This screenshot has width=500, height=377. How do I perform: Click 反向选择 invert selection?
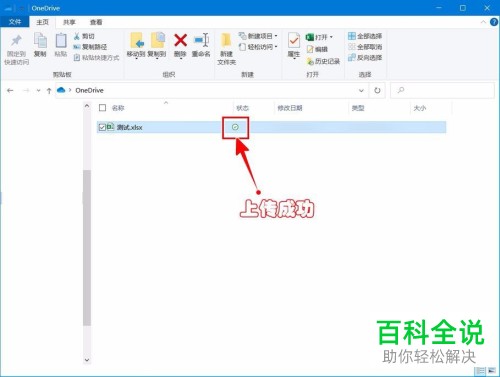click(365, 58)
